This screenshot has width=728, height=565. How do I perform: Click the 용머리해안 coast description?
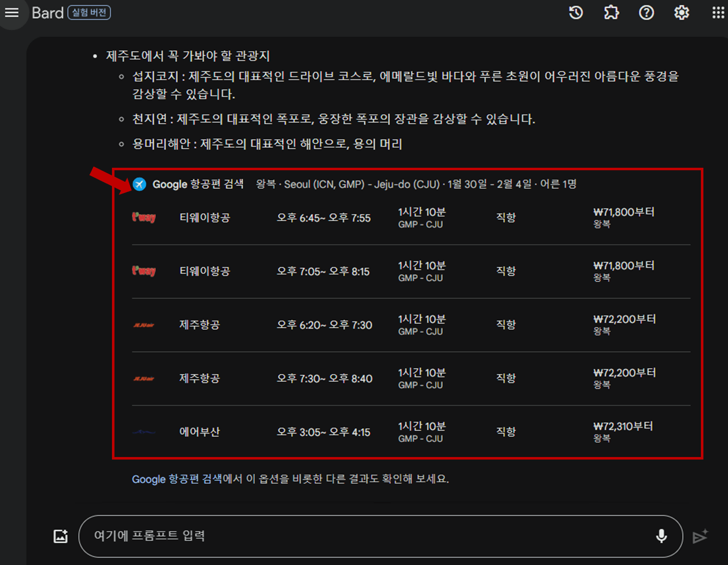(267, 144)
